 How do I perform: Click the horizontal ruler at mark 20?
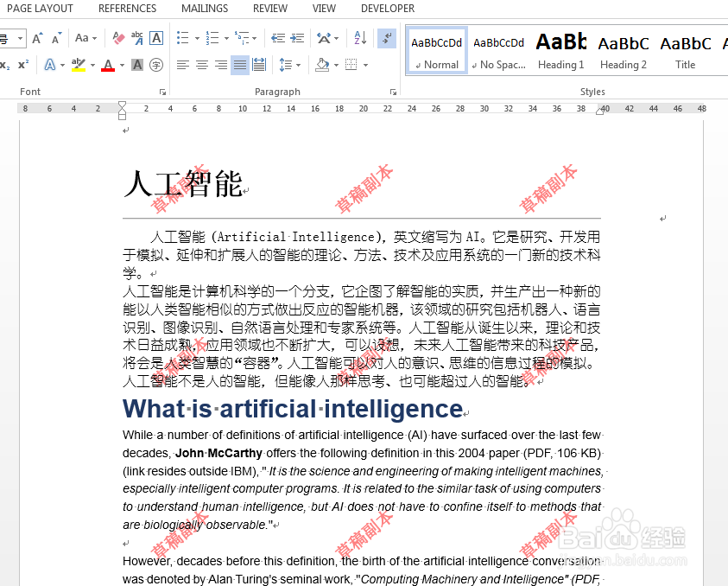[x=364, y=109]
